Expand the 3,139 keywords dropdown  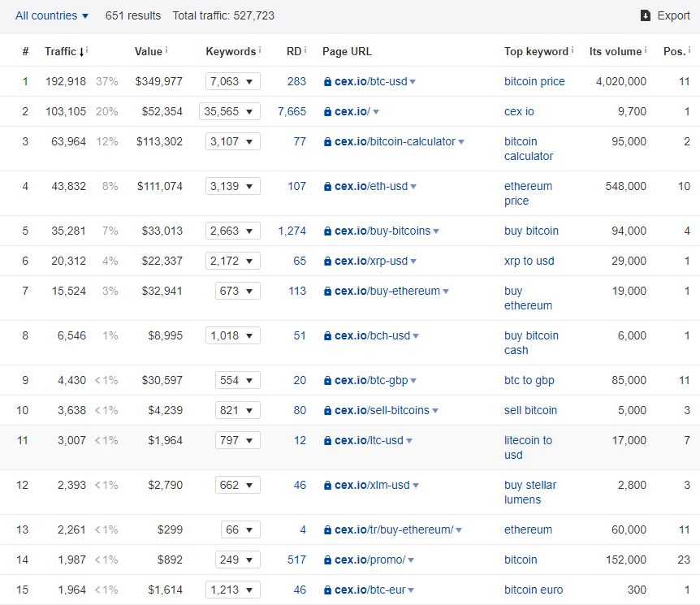(x=233, y=186)
